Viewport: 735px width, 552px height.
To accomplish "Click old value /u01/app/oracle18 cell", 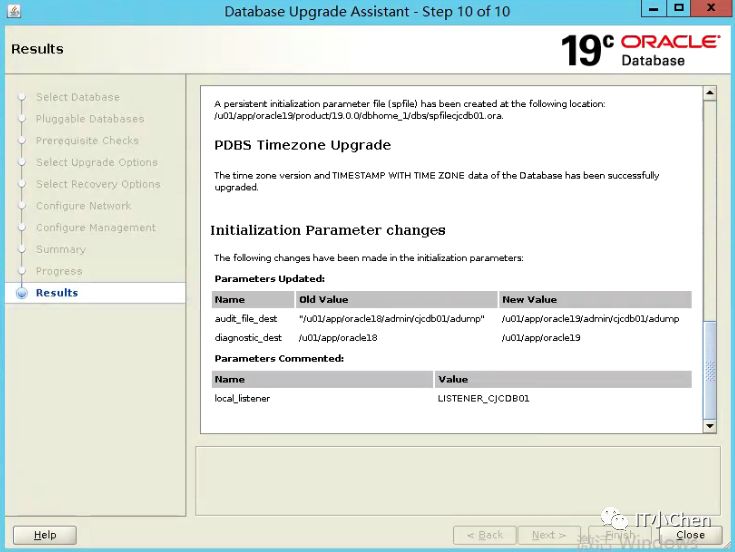I will coord(338,337).
